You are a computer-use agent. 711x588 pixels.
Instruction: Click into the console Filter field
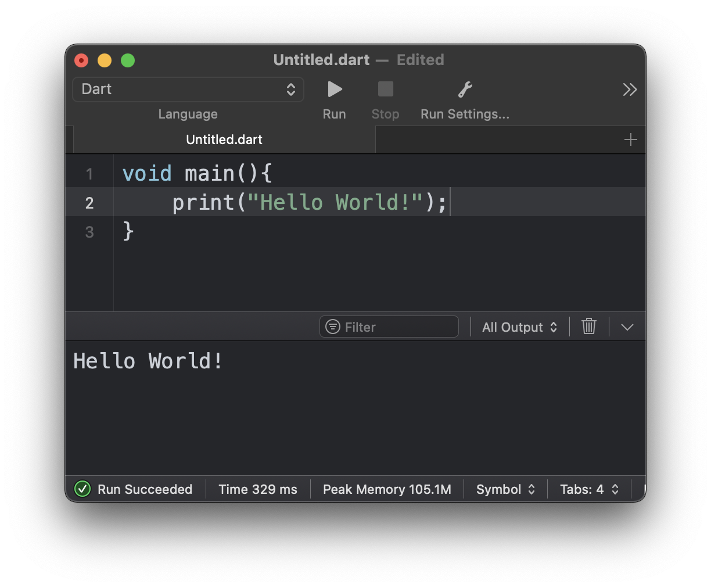[389, 327]
